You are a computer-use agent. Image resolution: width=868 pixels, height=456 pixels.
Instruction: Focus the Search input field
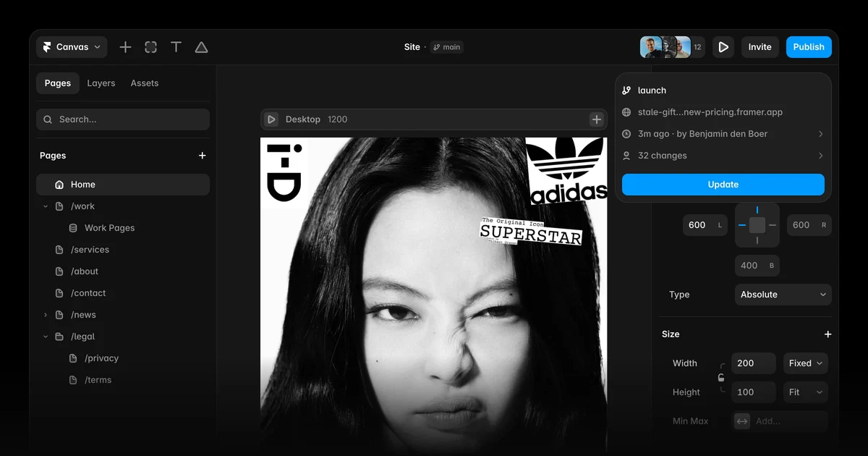tap(123, 119)
